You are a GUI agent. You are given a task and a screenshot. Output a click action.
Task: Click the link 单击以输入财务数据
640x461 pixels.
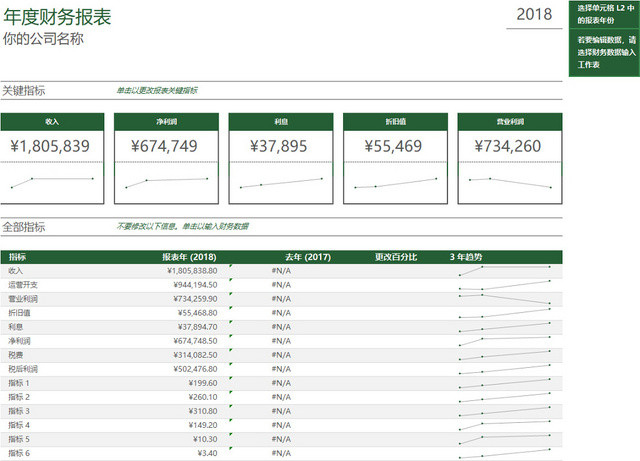pyautogui.click(x=215, y=226)
